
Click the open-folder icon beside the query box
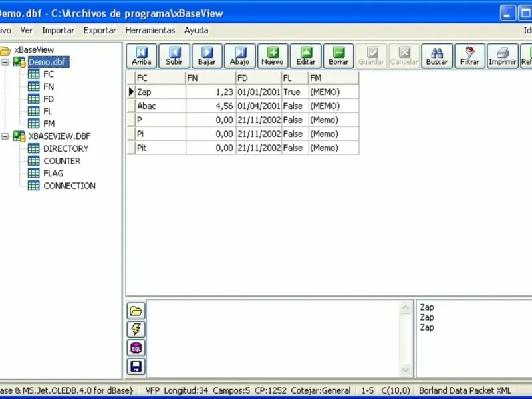tap(136, 311)
